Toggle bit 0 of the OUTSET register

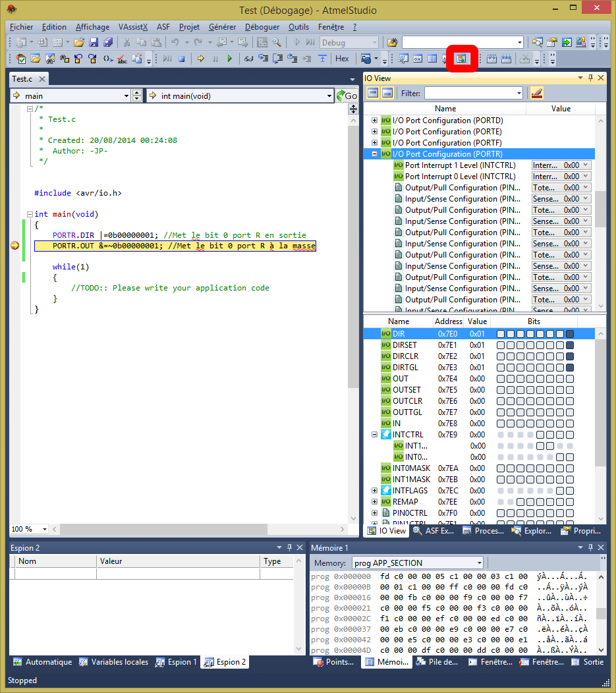(570, 390)
